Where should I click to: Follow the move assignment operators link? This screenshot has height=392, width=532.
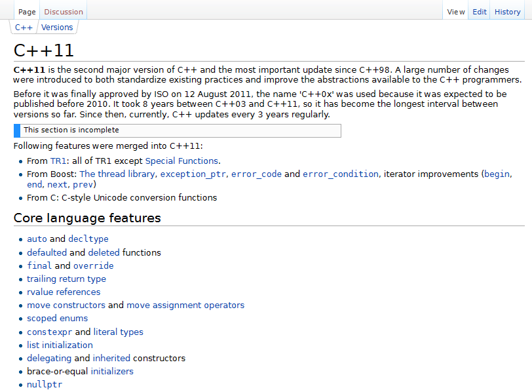tap(185, 305)
